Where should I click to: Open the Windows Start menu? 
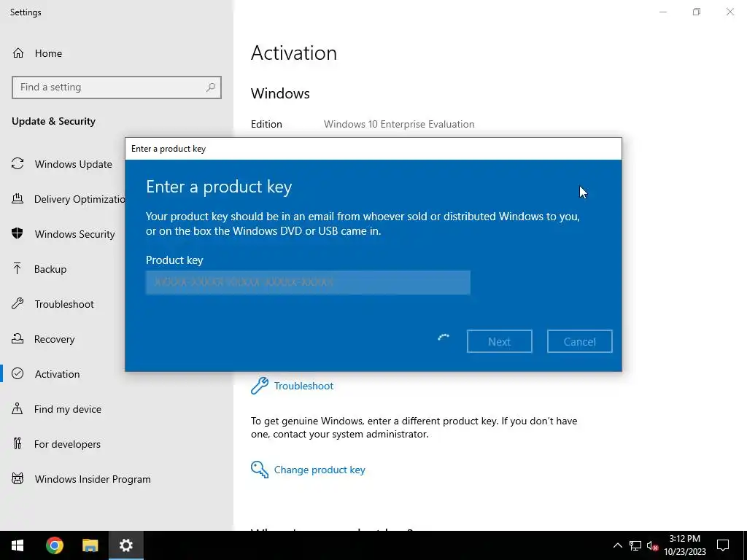pyautogui.click(x=18, y=545)
